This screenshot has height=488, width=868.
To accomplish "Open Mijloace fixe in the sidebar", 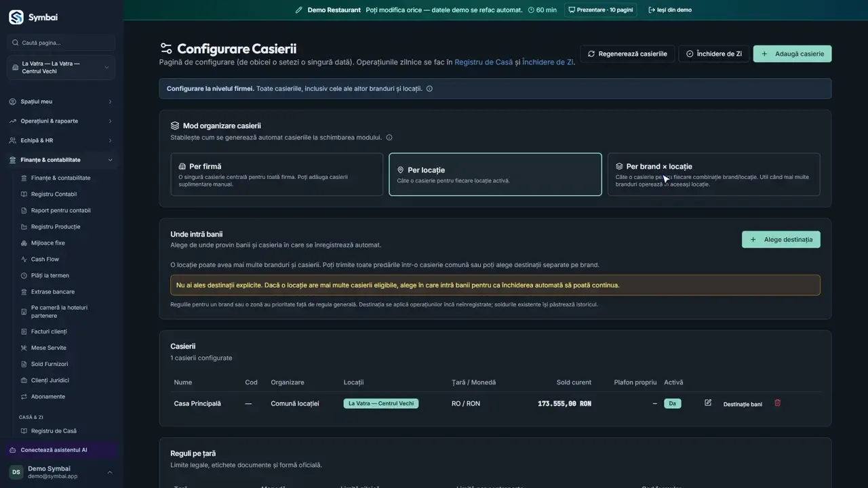I will click(47, 243).
